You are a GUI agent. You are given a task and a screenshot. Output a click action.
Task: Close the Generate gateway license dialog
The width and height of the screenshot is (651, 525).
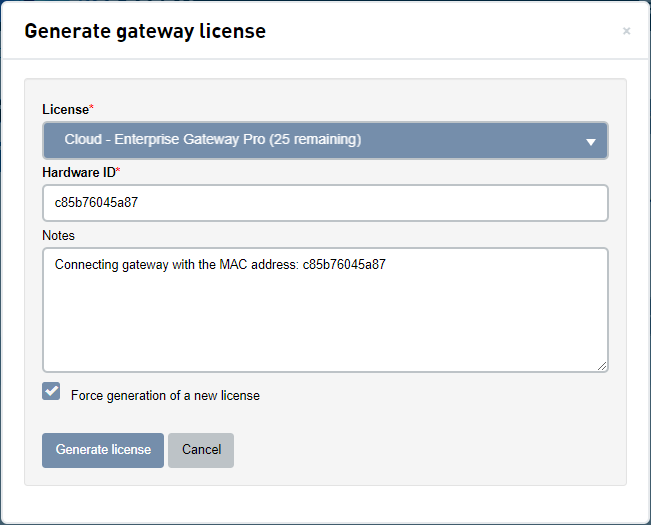pyautogui.click(x=626, y=31)
